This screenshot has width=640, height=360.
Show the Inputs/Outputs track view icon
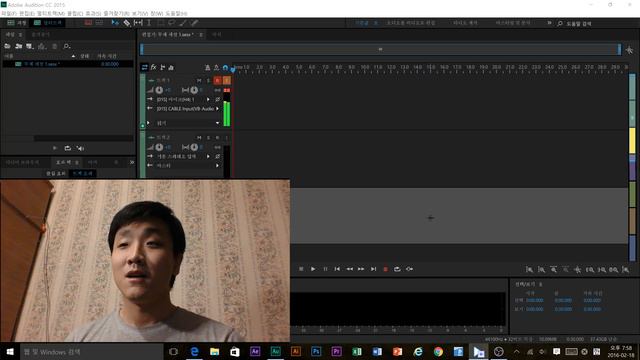(144, 67)
